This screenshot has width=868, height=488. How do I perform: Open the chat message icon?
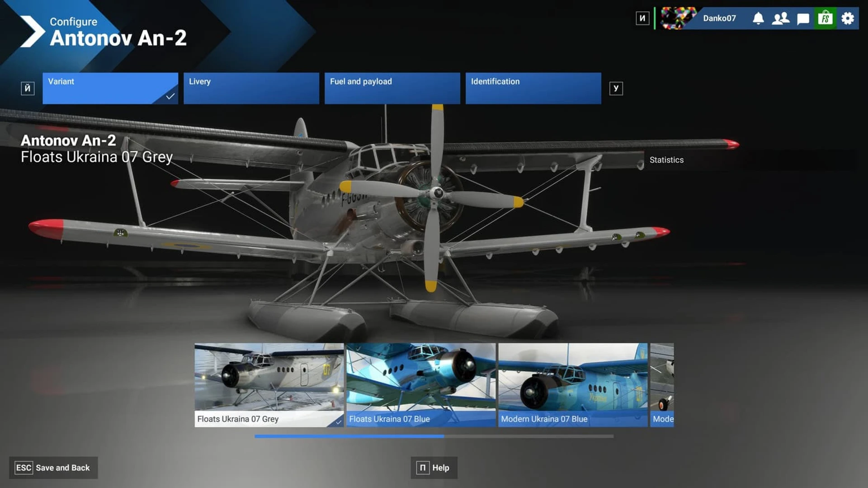803,19
